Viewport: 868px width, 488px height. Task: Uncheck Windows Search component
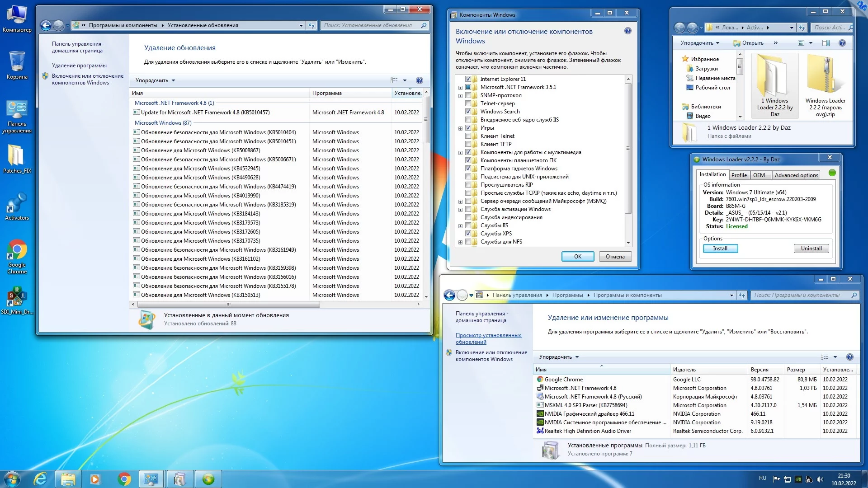pos(468,112)
